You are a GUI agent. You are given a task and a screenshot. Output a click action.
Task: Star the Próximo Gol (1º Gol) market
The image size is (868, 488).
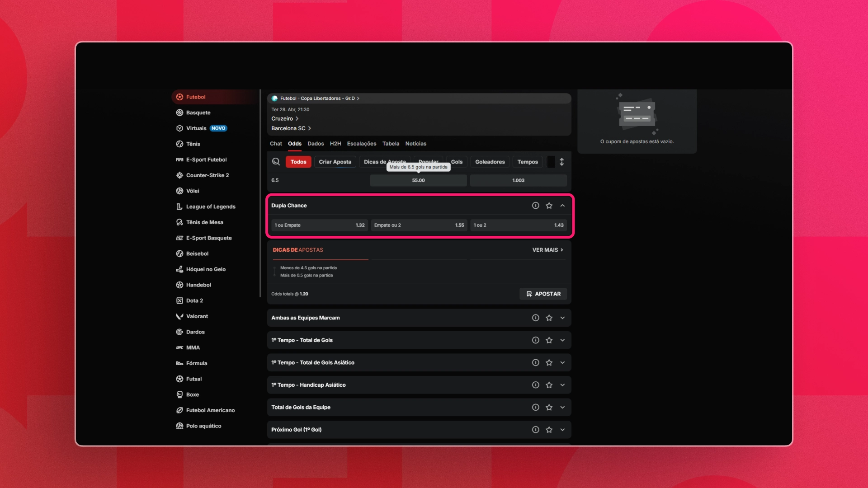click(x=549, y=430)
